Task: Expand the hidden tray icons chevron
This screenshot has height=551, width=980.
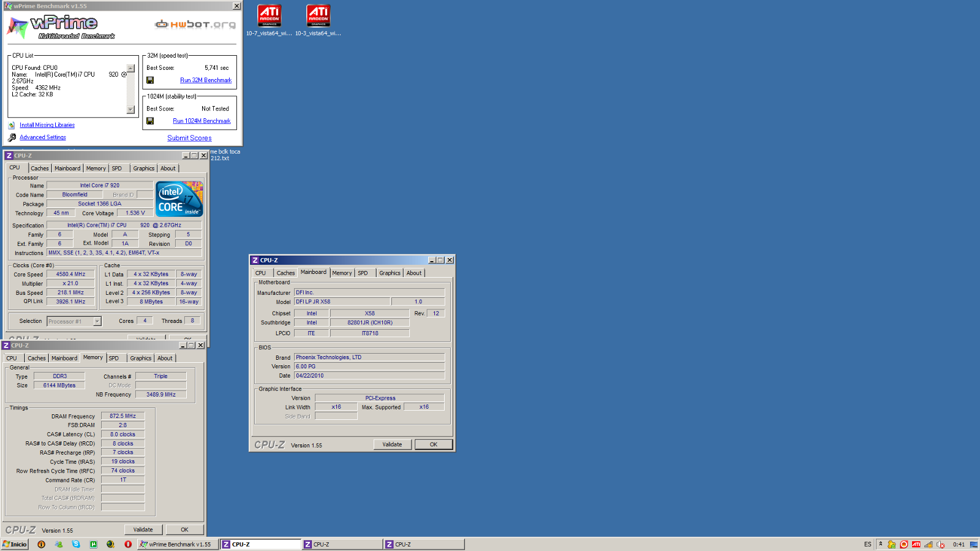Action: (881, 544)
